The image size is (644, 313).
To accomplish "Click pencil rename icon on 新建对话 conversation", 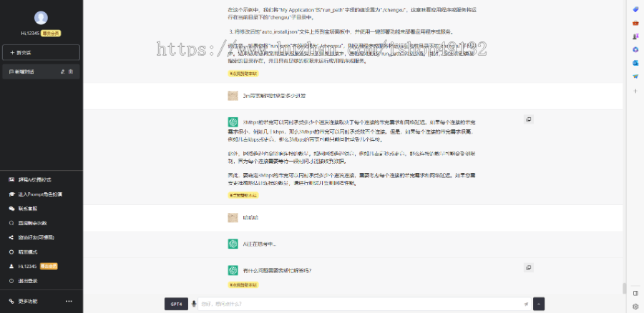I will pyautogui.click(x=63, y=71).
